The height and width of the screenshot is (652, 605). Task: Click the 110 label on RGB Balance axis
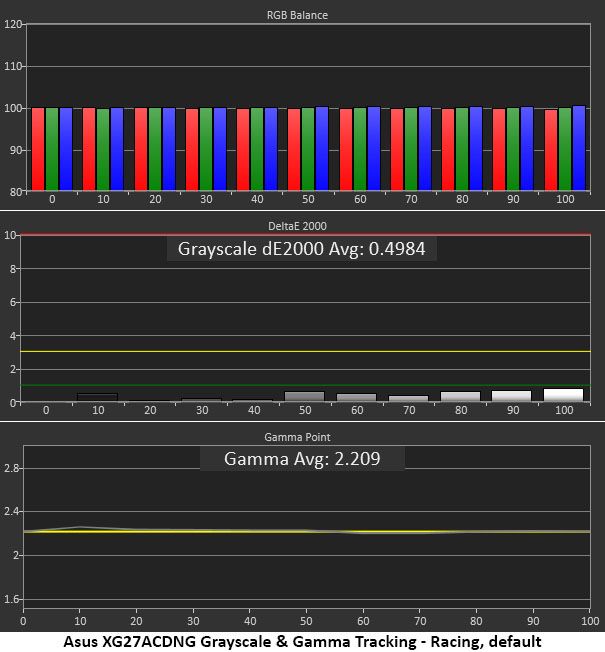(x=12, y=67)
